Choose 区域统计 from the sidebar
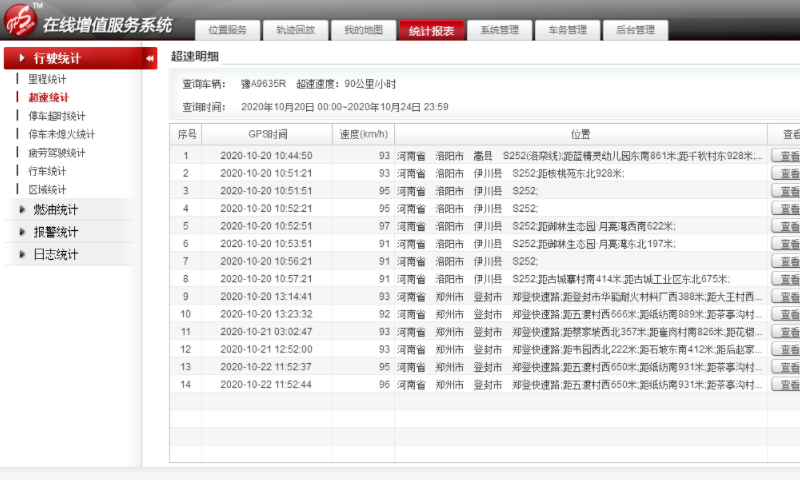This screenshot has height=480, width=800. coord(47,190)
